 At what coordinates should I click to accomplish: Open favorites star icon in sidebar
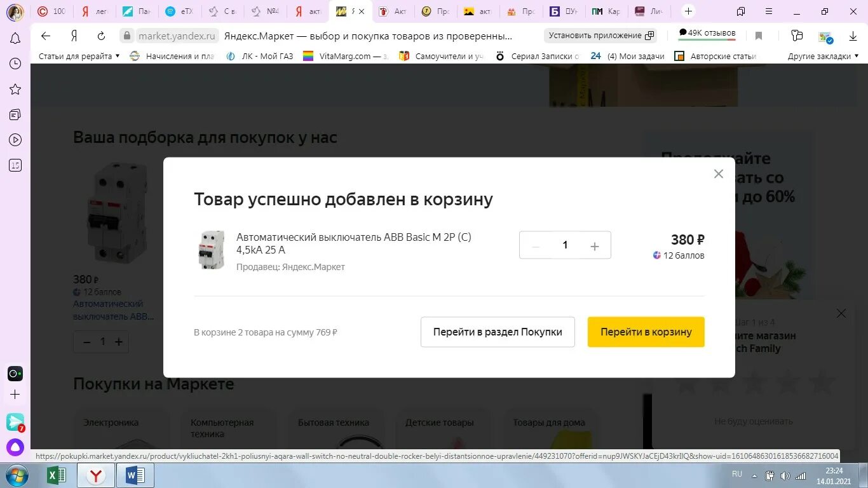click(x=15, y=90)
